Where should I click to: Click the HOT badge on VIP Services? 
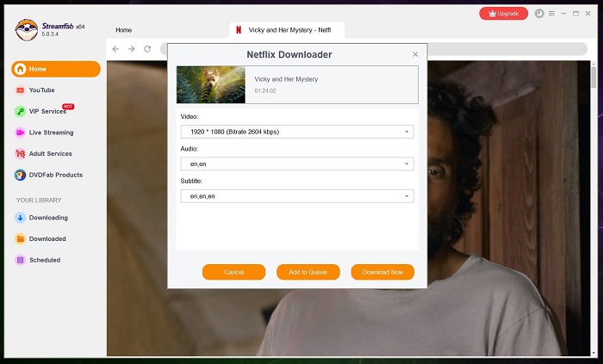click(x=68, y=107)
